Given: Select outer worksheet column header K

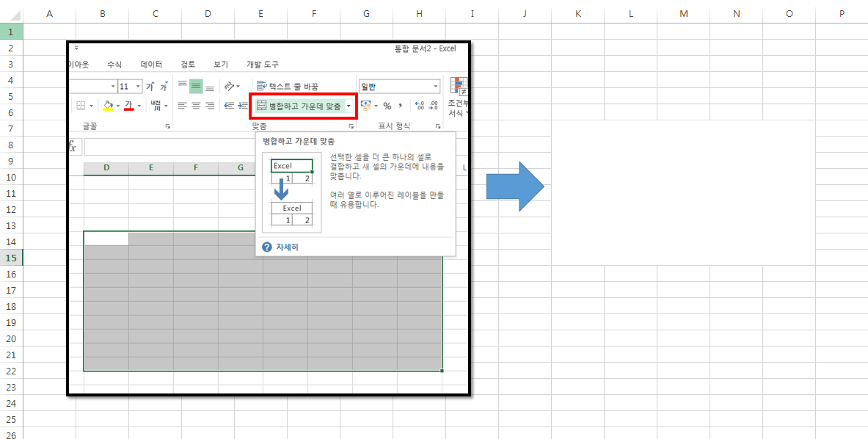Looking at the screenshot, I should point(578,14).
